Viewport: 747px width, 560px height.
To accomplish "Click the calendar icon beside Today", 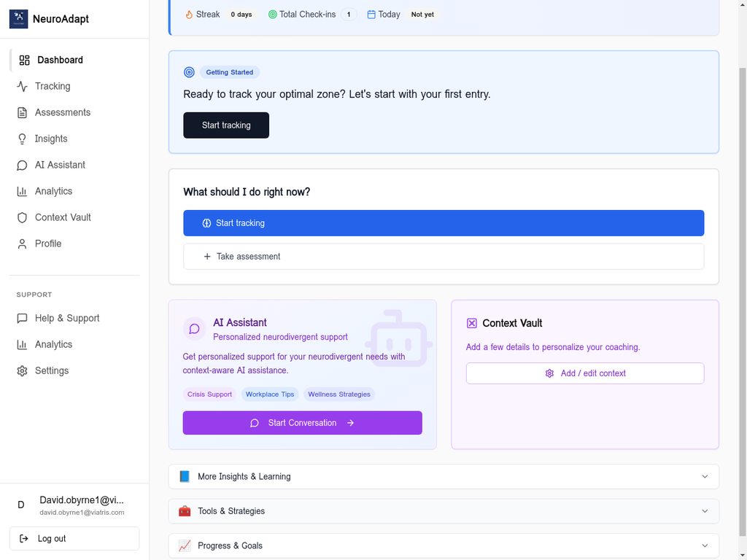I will click(371, 15).
